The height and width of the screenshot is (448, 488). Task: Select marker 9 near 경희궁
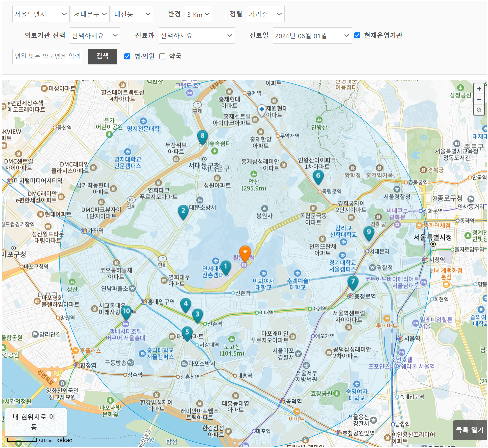click(369, 232)
